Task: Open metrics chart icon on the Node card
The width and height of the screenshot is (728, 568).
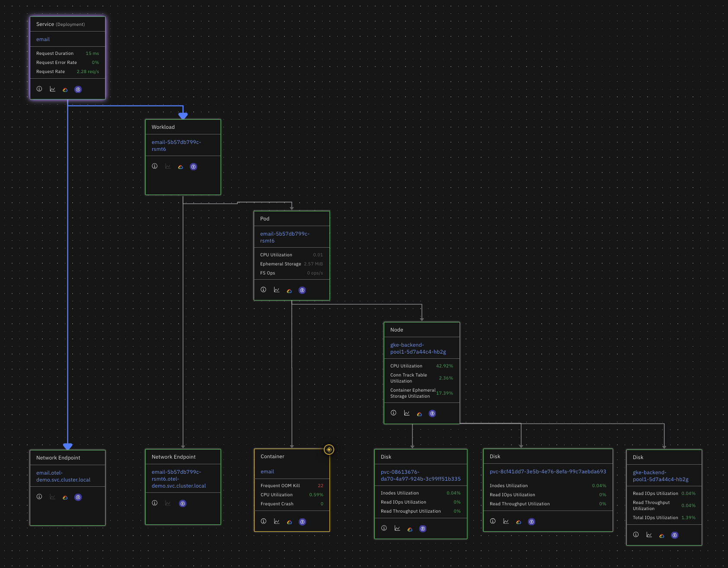Action: point(407,413)
